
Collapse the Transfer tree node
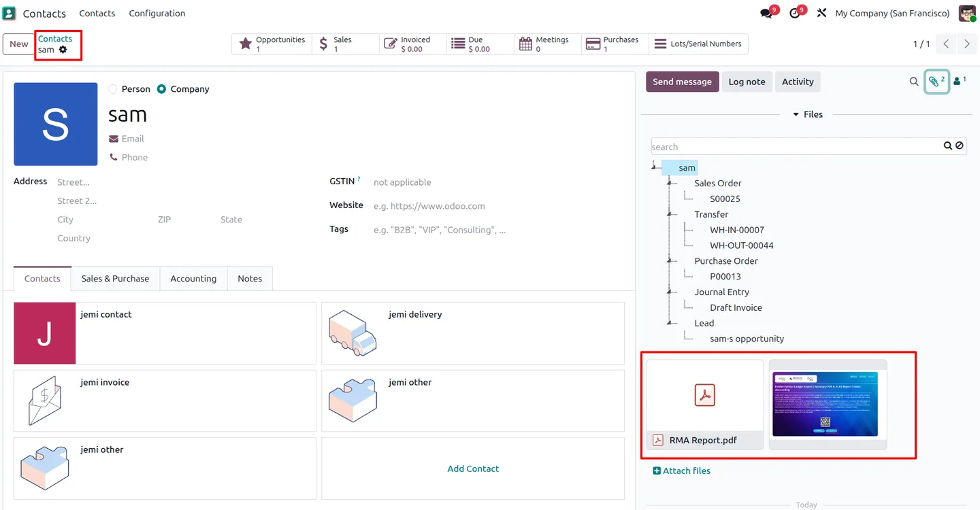[670, 214]
